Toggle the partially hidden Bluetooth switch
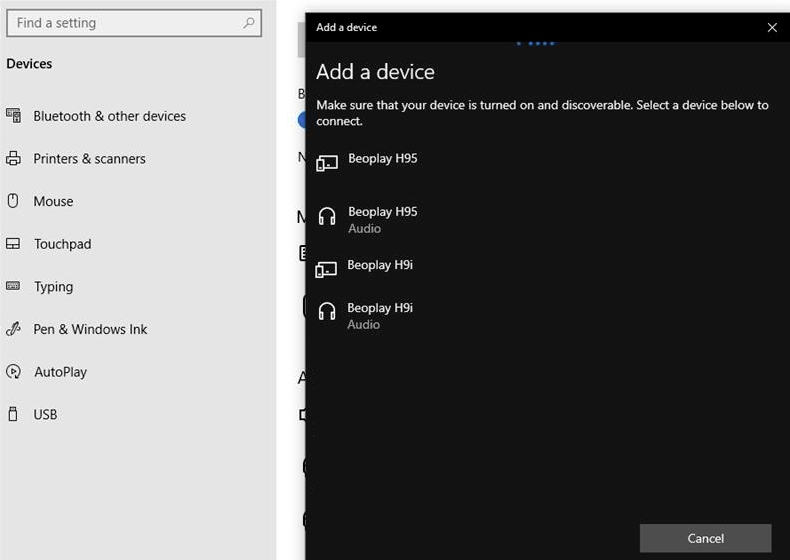The height and width of the screenshot is (560, 790). point(302,120)
